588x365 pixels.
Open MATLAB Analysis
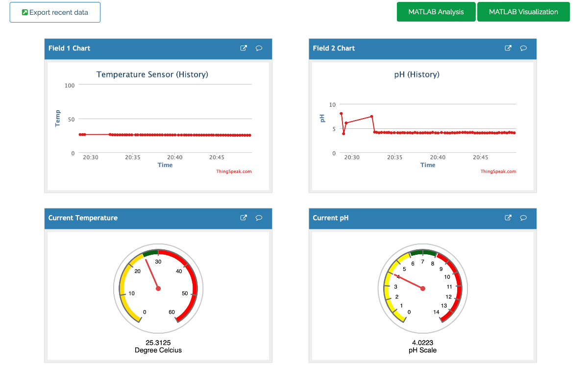pyautogui.click(x=436, y=12)
